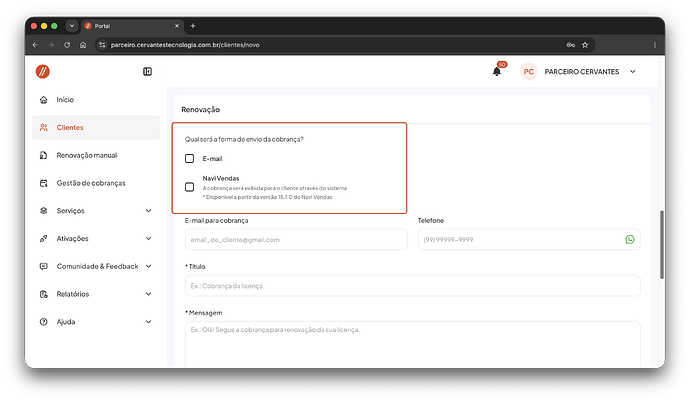Image resolution: width=690 pixels, height=401 pixels.
Task: Open the browser tab list dropdown
Action: pyautogui.click(x=72, y=26)
